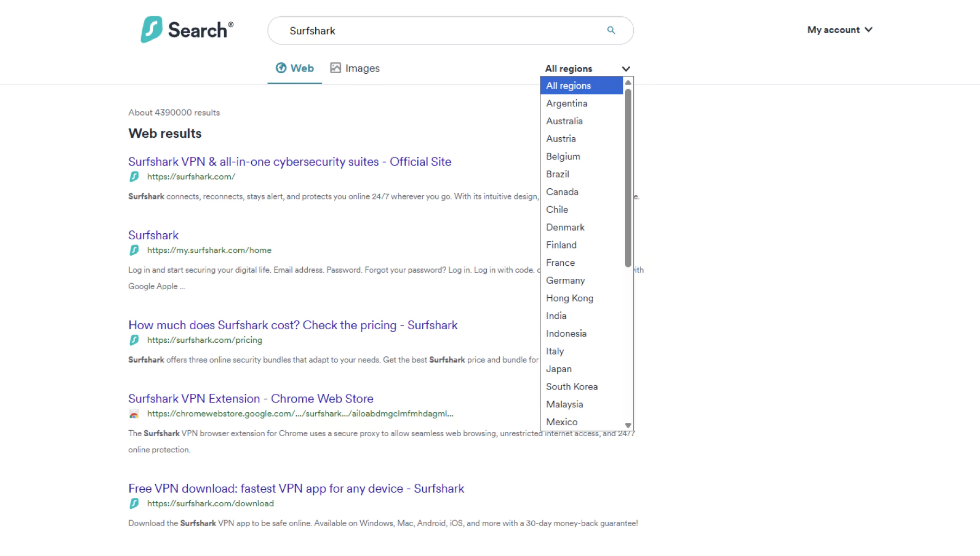Click the favicon beside https://surfshark.com/
The image size is (980, 556).
point(134,177)
